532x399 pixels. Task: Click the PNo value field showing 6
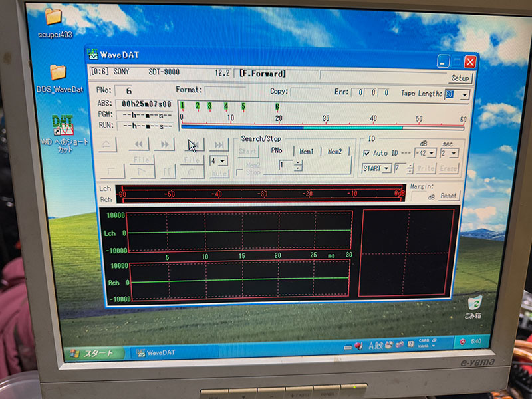(x=128, y=91)
